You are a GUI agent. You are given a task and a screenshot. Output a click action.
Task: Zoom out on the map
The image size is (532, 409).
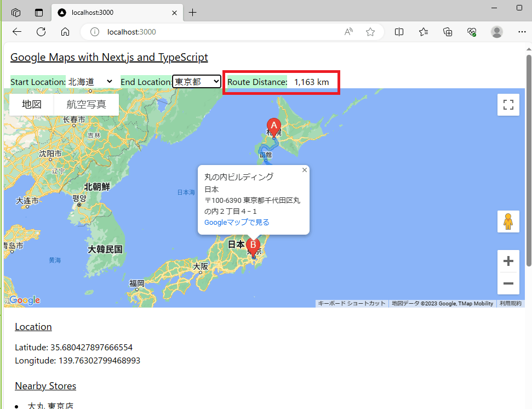point(508,283)
